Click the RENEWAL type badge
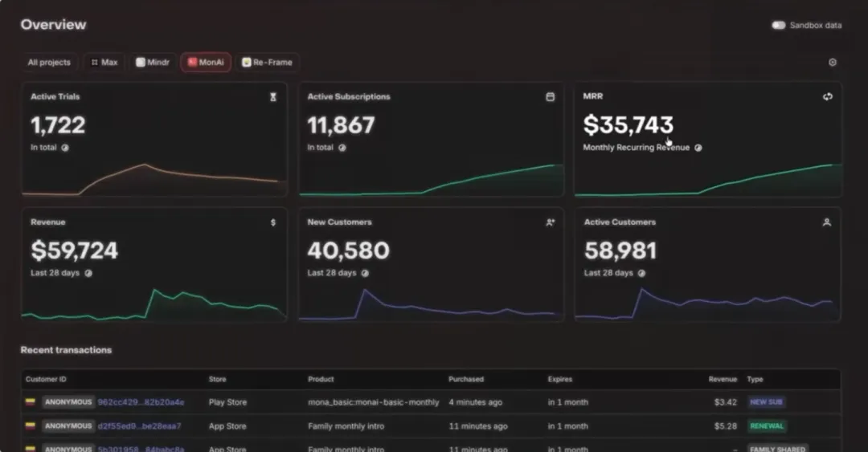The height and width of the screenshot is (452, 868). pyautogui.click(x=767, y=426)
